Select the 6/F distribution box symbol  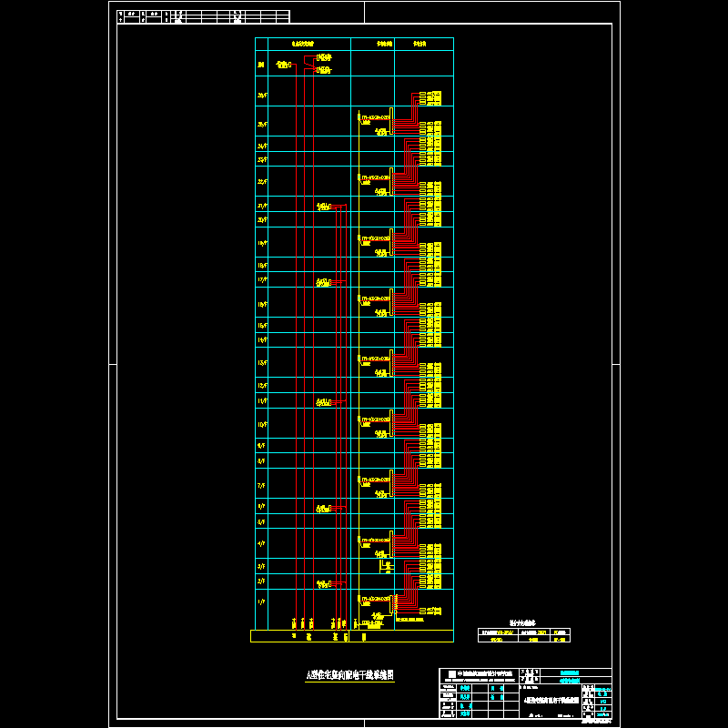pos(325,508)
